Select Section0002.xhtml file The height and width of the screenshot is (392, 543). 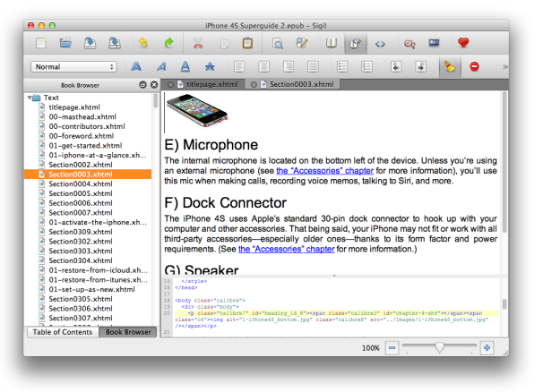[81, 165]
